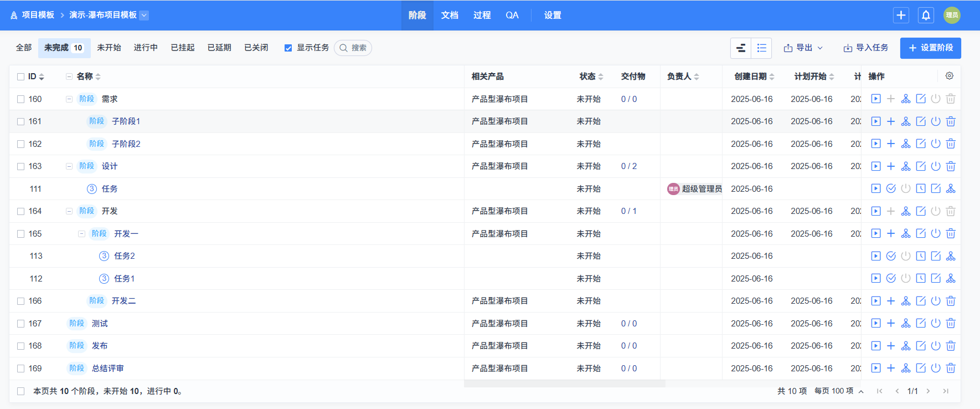This screenshot has width=980, height=409.
Task: Click the plus icon in top header
Action: pos(901,15)
